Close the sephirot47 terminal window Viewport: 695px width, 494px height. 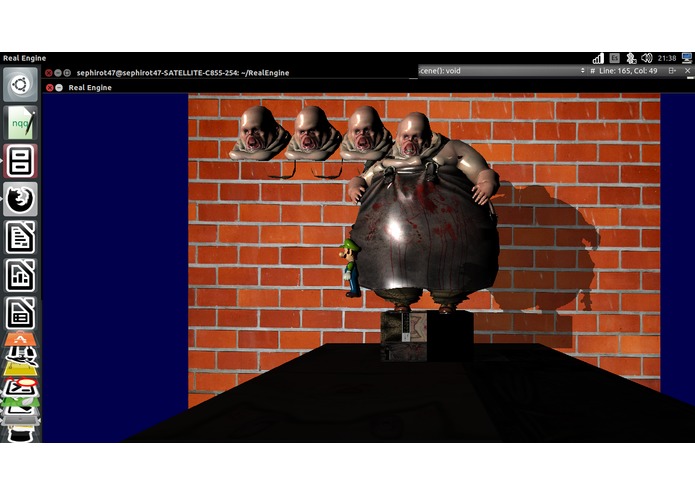49,73
